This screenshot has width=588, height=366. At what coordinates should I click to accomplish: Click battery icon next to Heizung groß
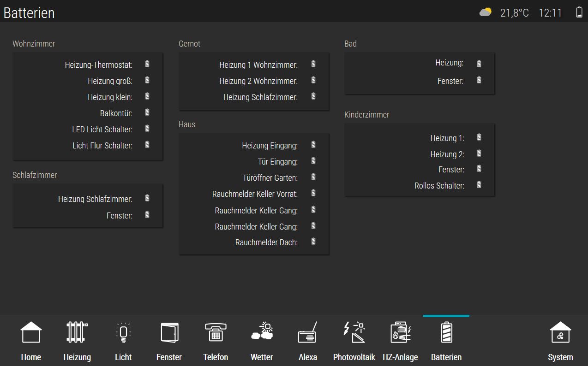coord(147,80)
